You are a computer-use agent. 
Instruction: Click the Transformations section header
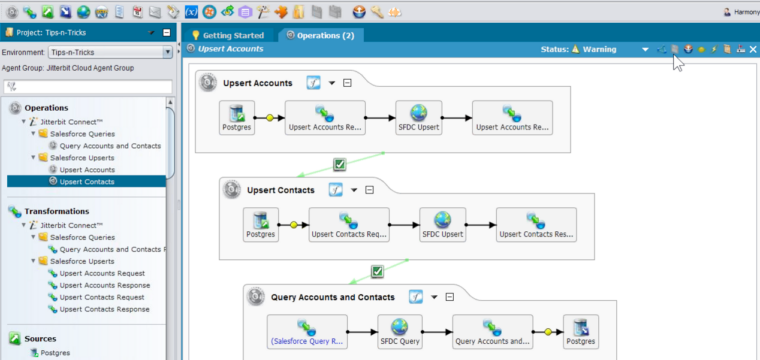(x=57, y=211)
